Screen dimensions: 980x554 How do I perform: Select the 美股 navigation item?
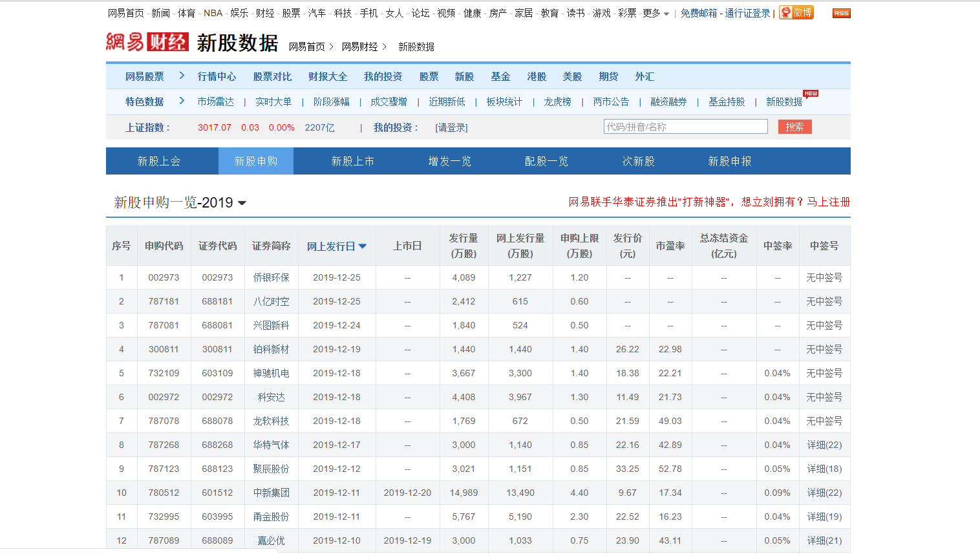point(572,76)
